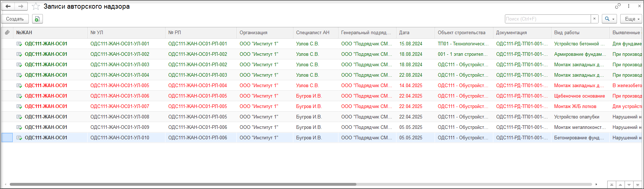Viewport: 644px width, 189px height.
Task: Click the forward navigation arrow
Action: coord(21,6)
